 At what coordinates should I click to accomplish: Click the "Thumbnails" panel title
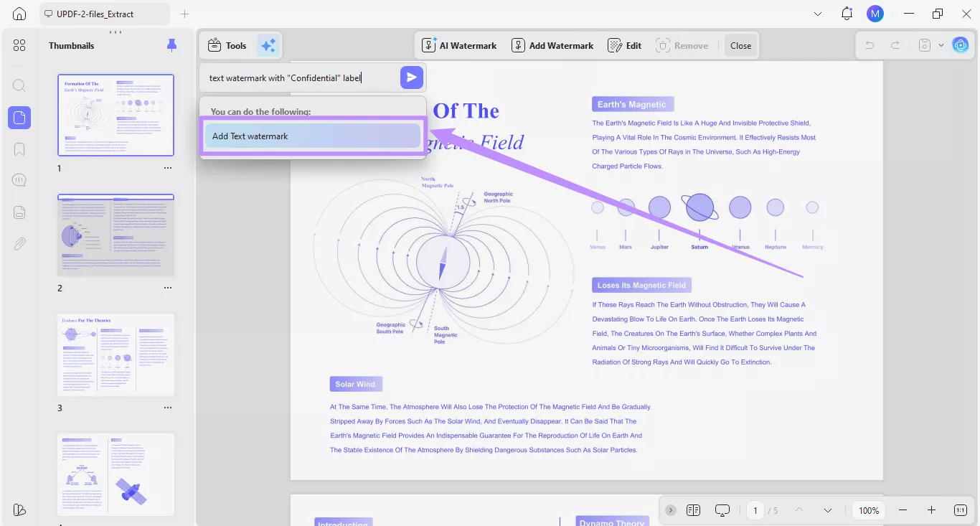[x=72, y=45]
